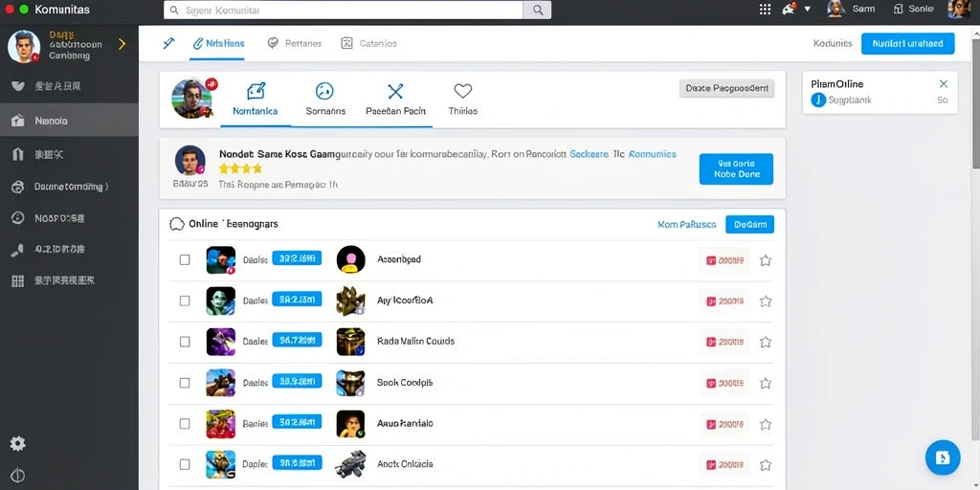Star the Acsenbpad row
Screen dimensions: 980x490
(x=765, y=260)
